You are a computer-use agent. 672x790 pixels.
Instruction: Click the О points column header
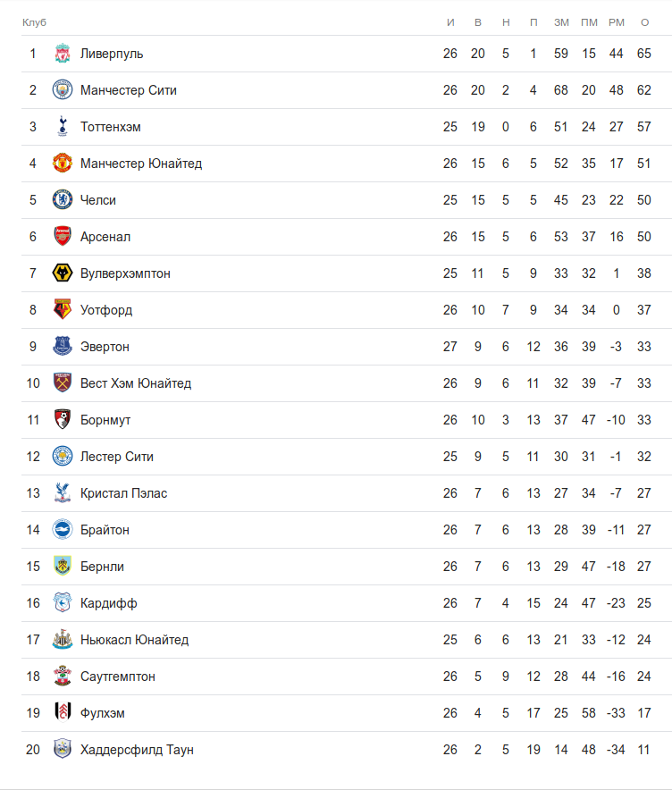(644, 21)
